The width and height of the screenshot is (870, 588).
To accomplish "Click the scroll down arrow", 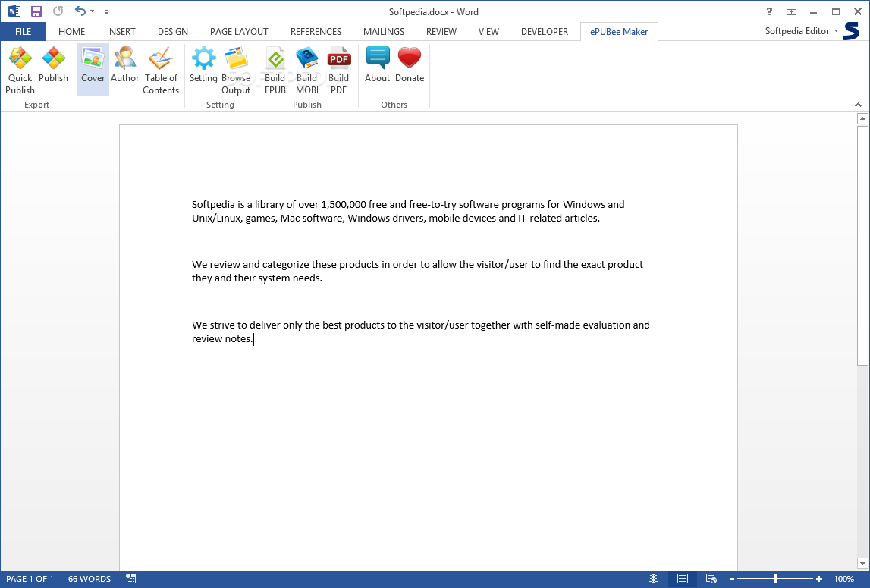I will click(862, 564).
